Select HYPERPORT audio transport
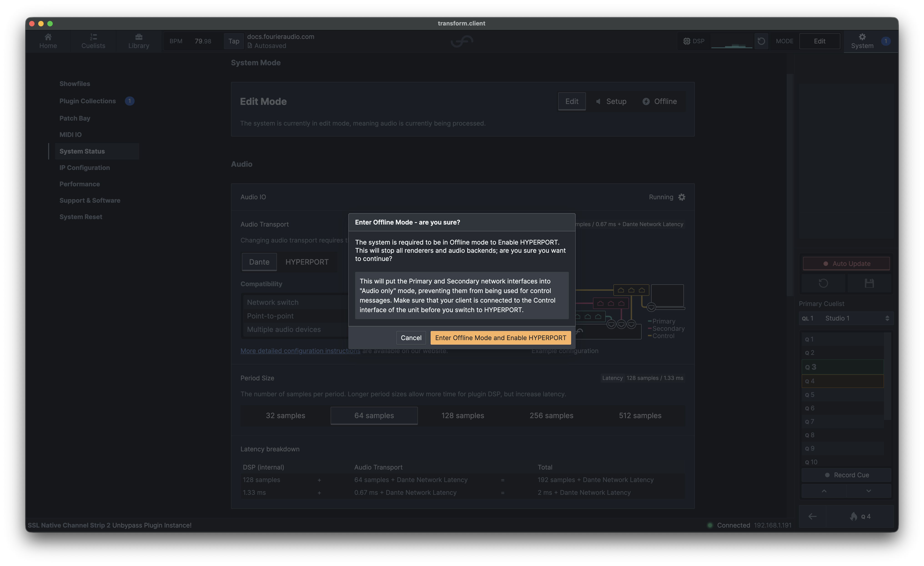Viewport: 924px width, 566px height. [307, 262]
